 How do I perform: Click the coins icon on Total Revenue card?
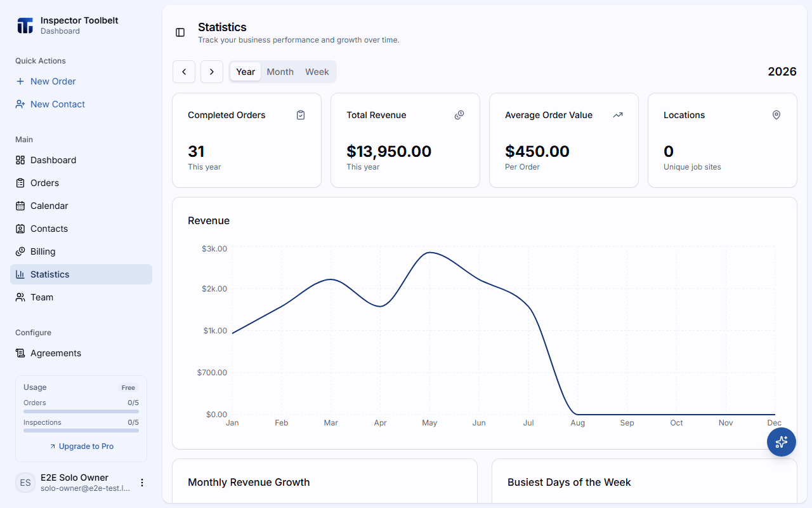(x=459, y=115)
